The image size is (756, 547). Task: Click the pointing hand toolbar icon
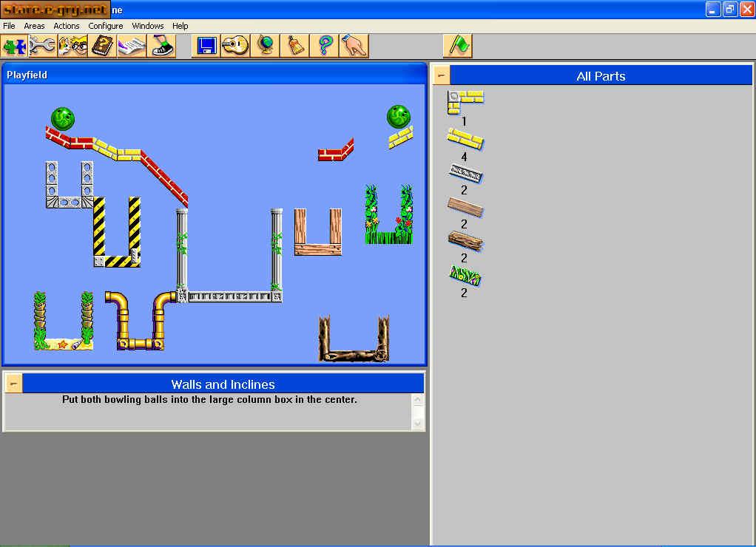point(354,47)
